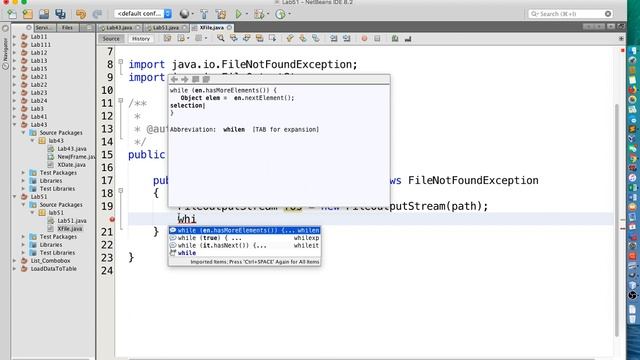Close the Lab43.java tab
Image resolution: width=640 pixels, height=360 pixels.
point(138,28)
